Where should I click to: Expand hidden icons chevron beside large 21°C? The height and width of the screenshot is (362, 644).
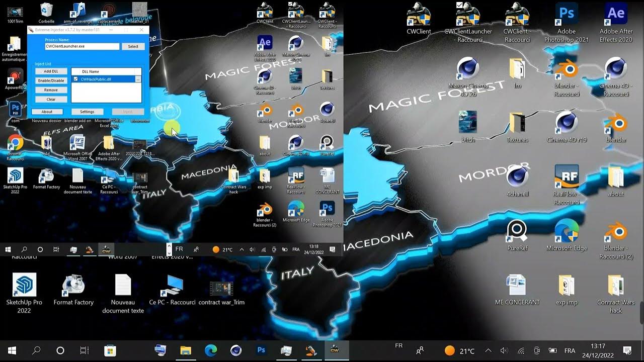click(488, 350)
